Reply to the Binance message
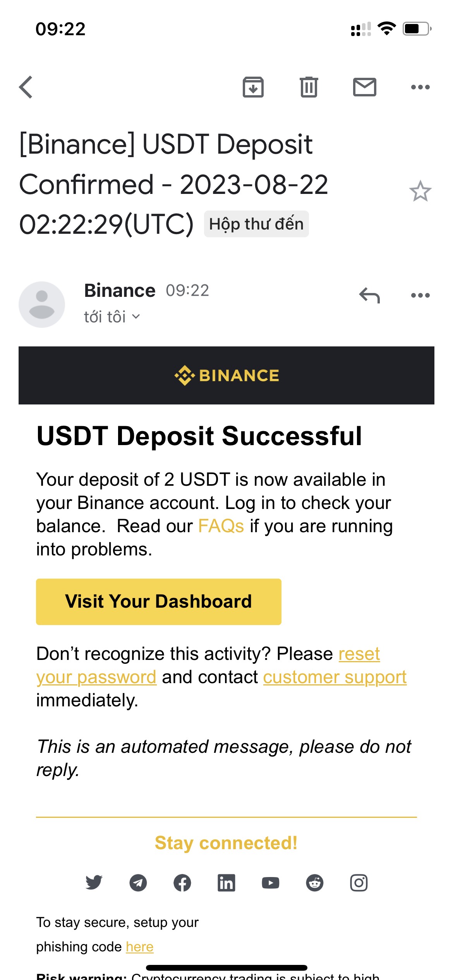The image size is (453, 980). [x=369, y=296]
